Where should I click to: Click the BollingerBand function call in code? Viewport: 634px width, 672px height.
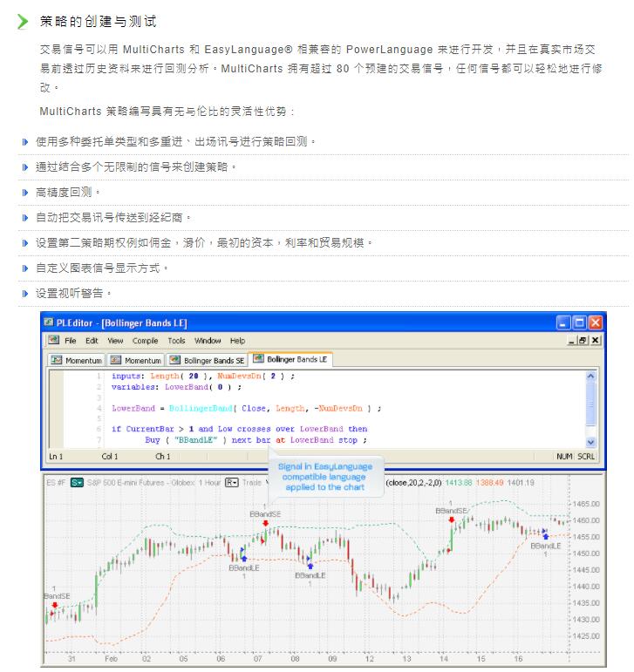(201, 409)
